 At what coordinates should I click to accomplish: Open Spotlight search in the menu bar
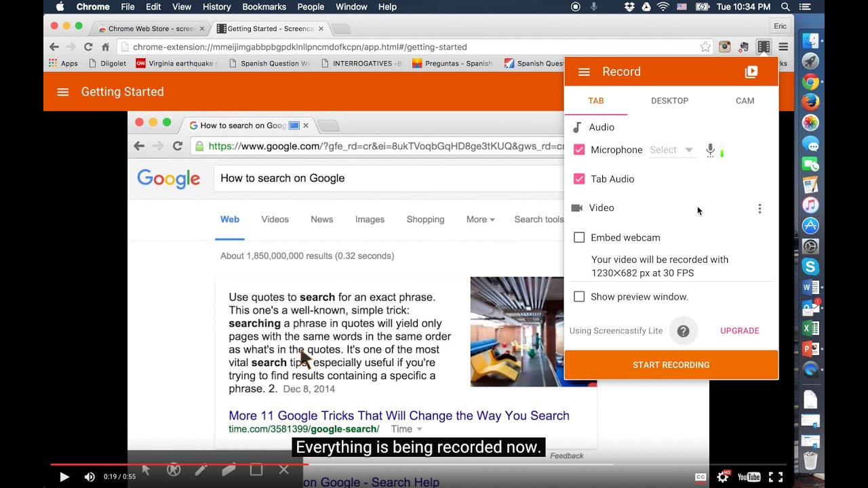click(x=785, y=7)
